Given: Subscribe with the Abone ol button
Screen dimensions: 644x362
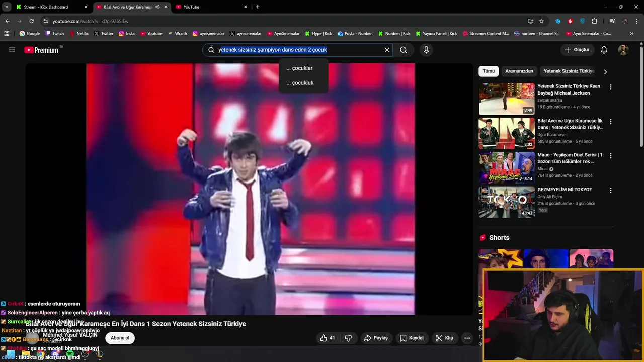Looking at the screenshot, I should point(120,338).
